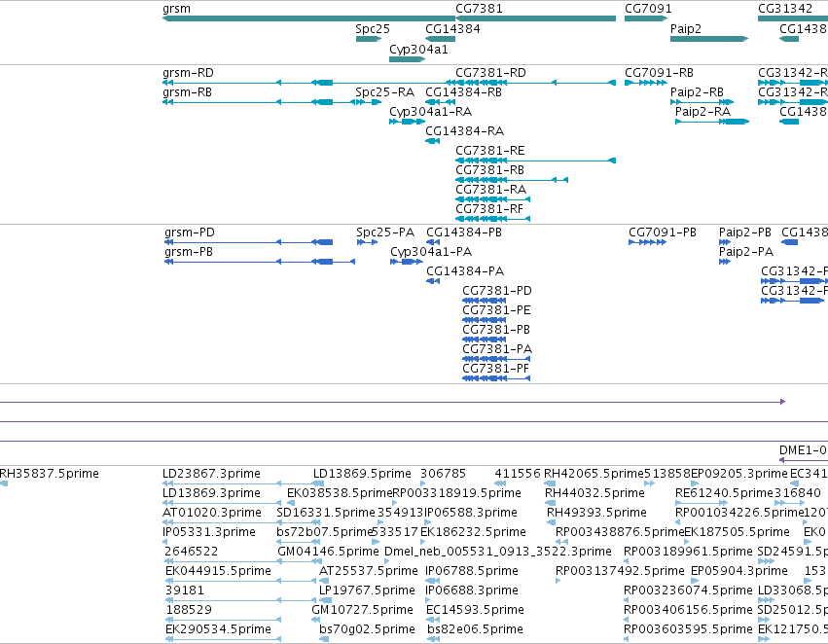Select the grsm-RD transcript label
Screen dimensions: 828x644
tap(188, 73)
